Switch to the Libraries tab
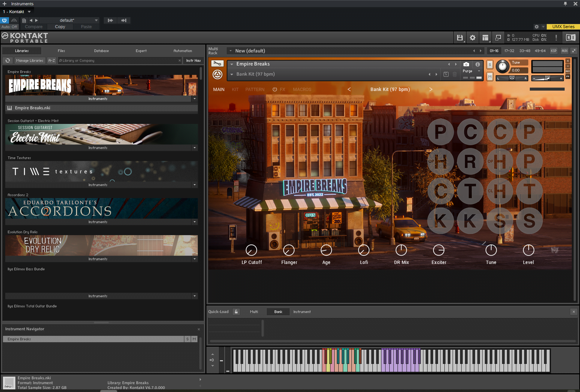Image resolution: width=580 pixels, height=392 pixels. coord(22,51)
